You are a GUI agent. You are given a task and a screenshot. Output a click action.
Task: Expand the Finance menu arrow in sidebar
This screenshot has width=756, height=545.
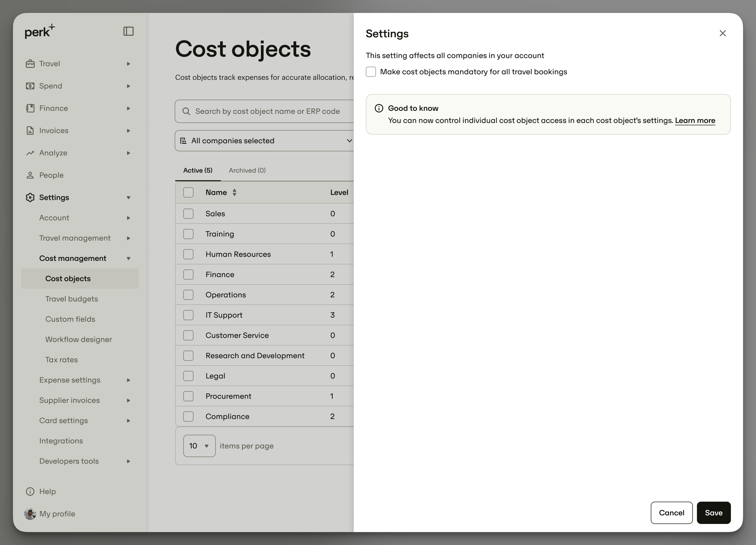(128, 108)
